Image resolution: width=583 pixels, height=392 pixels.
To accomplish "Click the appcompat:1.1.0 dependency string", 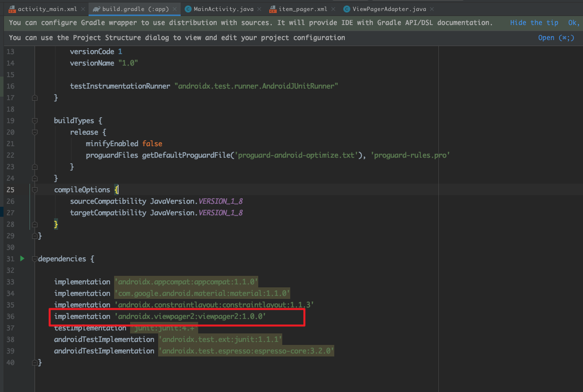I will click(186, 282).
